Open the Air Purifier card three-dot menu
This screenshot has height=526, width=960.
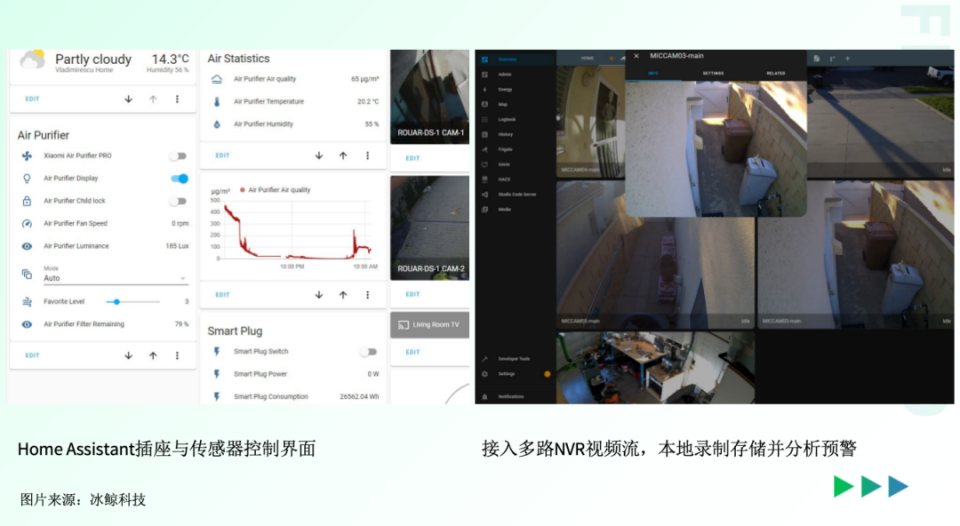(x=178, y=356)
